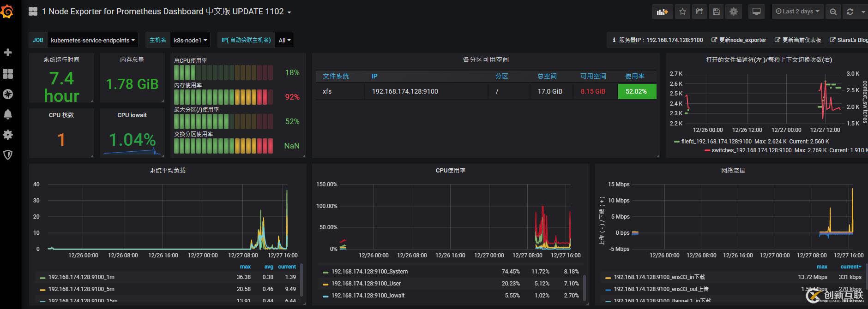Click the 交换分区使用率 bar gauge
The height and width of the screenshot is (309, 868).
223,146
